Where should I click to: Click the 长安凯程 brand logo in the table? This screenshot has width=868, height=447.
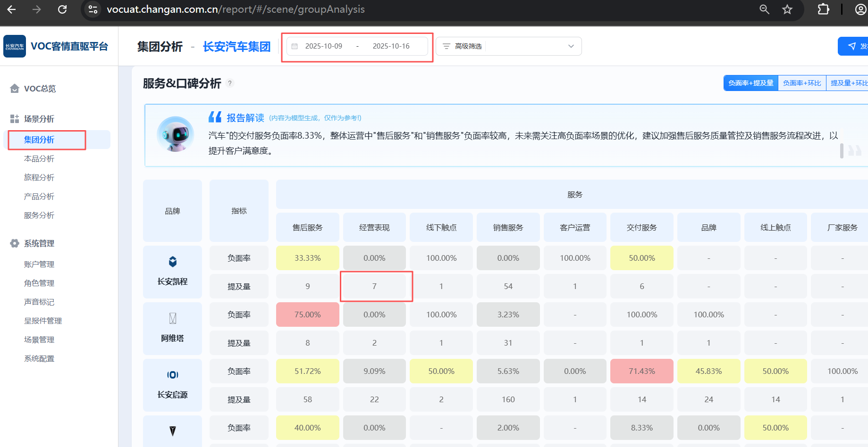172,261
